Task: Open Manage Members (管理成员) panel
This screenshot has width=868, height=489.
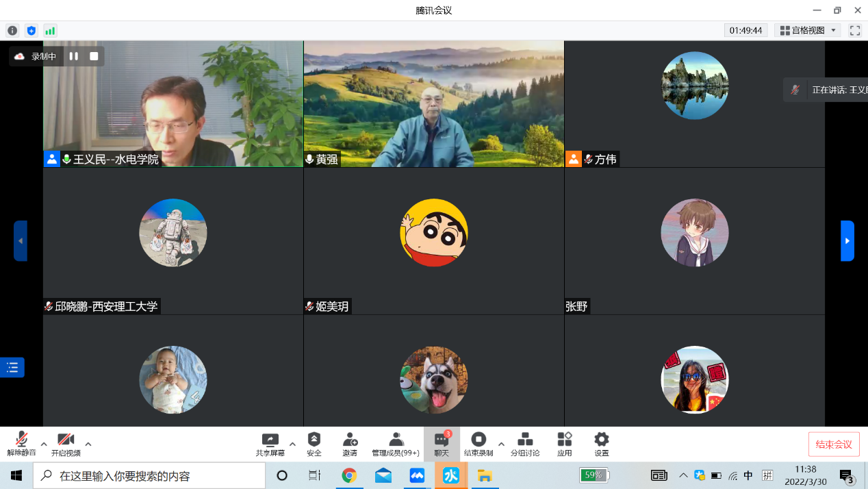Action: point(396,444)
